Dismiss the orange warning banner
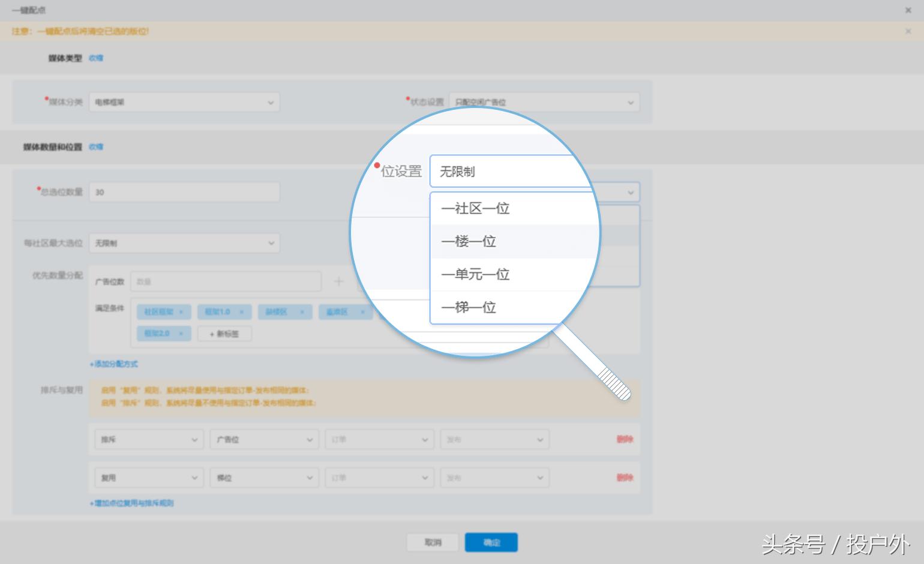 [908, 31]
